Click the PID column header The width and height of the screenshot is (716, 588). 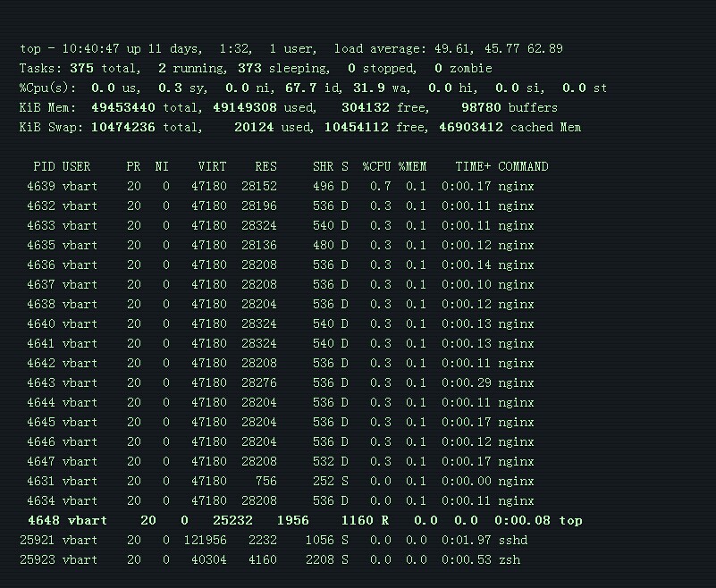coord(44,166)
